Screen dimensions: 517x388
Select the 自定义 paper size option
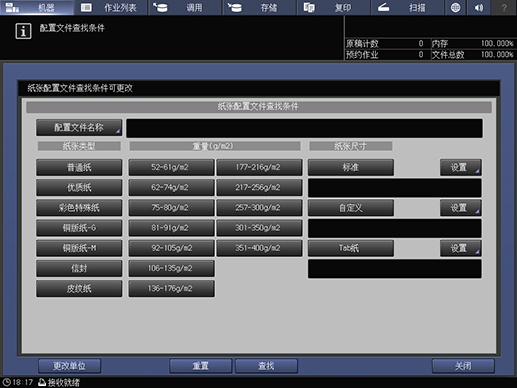[351, 208]
